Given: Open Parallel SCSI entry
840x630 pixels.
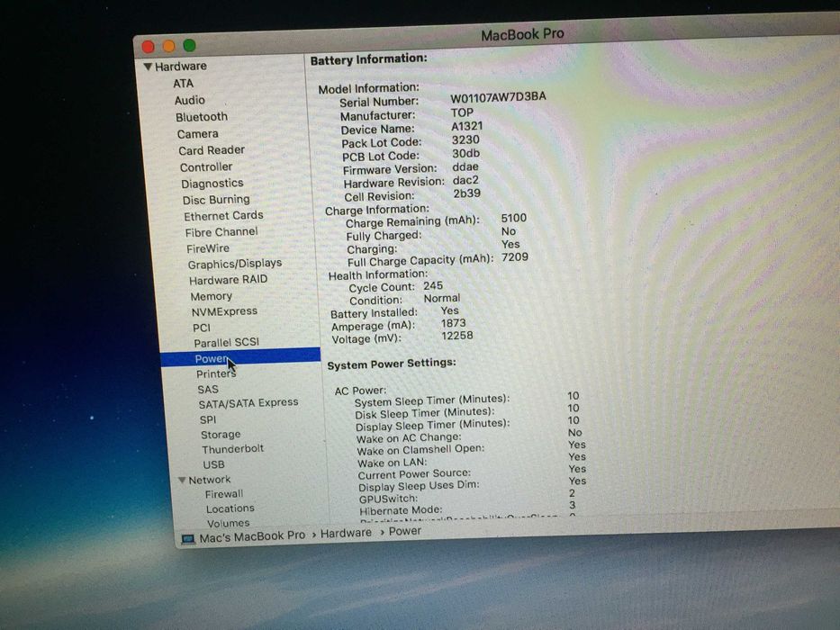Looking at the screenshot, I should (x=227, y=343).
